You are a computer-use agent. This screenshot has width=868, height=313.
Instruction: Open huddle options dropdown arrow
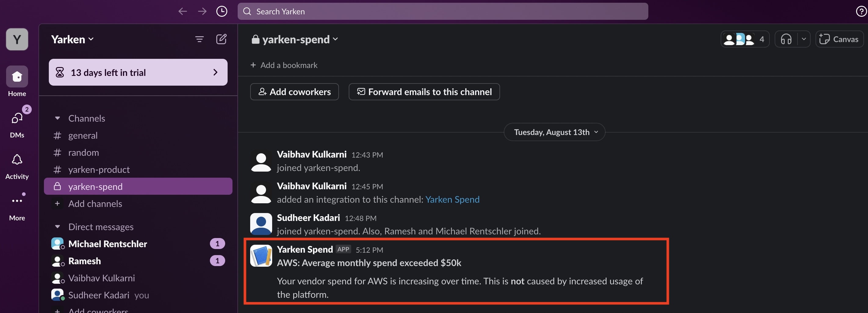(804, 39)
